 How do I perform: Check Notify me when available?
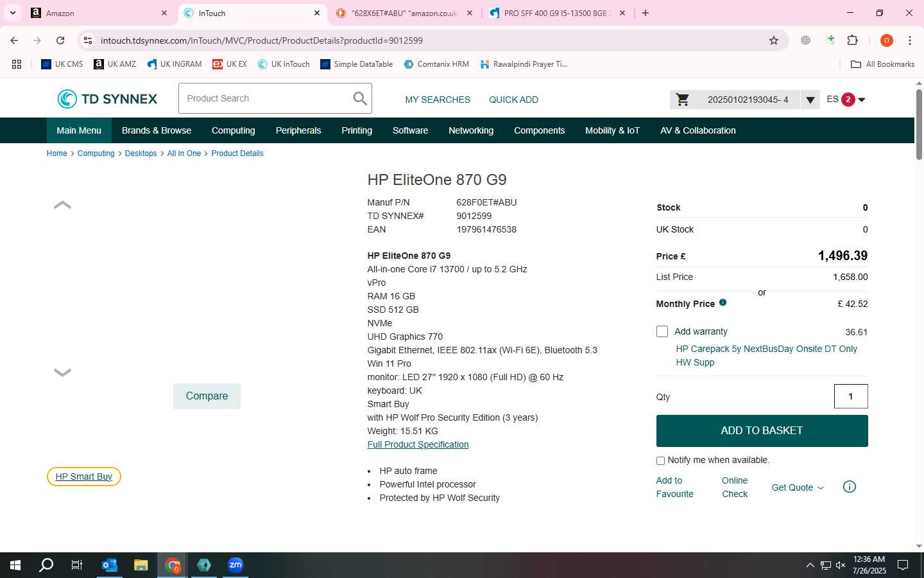click(x=660, y=460)
